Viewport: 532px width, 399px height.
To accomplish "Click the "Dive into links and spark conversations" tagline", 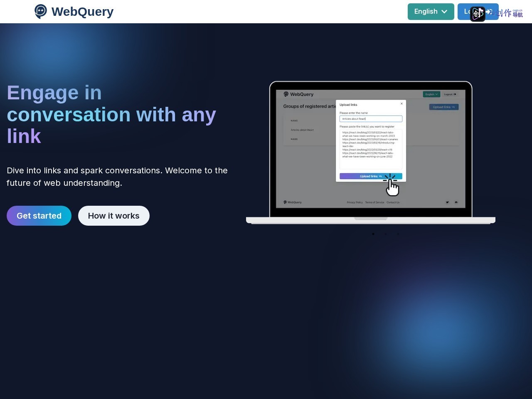I will (117, 177).
